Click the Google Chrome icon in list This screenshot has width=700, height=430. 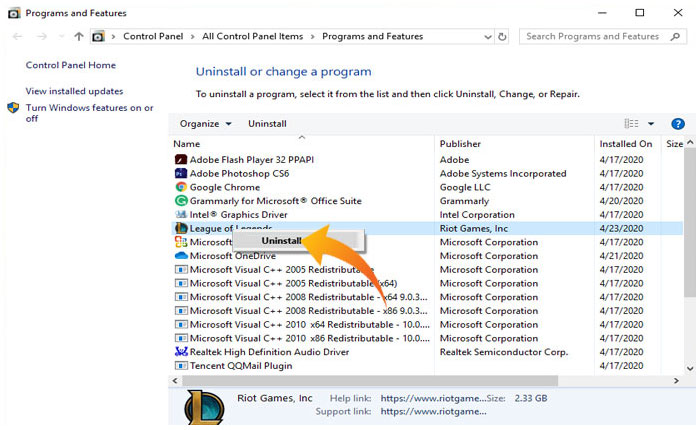[181, 187]
